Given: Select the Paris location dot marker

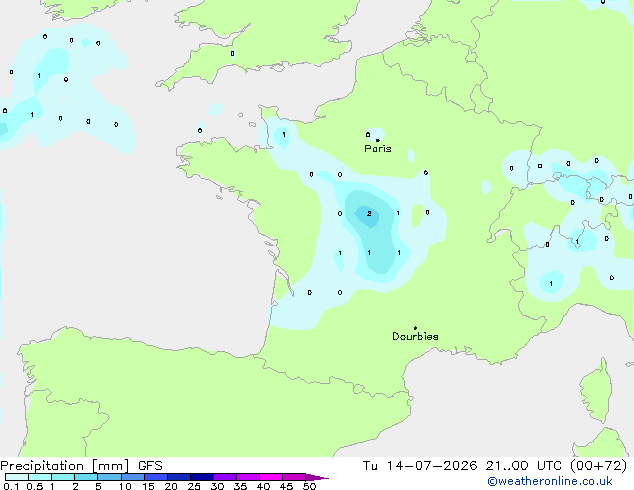Looking at the screenshot, I should coord(378,140).
